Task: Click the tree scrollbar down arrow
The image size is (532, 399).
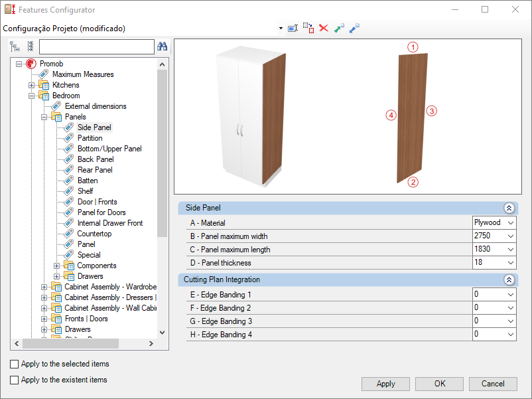Action: click(162, 333)
